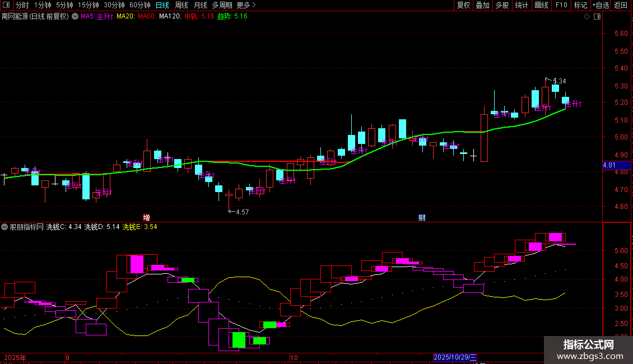
Task: Click the 4.81 price marker on axis
Action: pyautogui.click(x=616, y=165)
